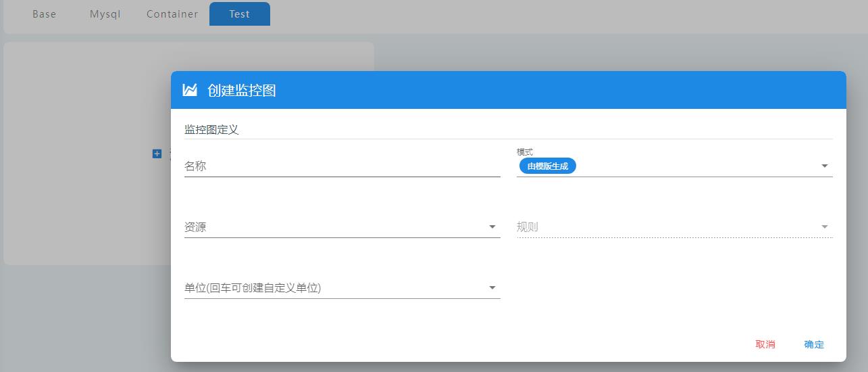Image resolution: width=868 pixels, height=372 pixels.
Task: Click the active Test tab
Action: (x=240, y=14)
